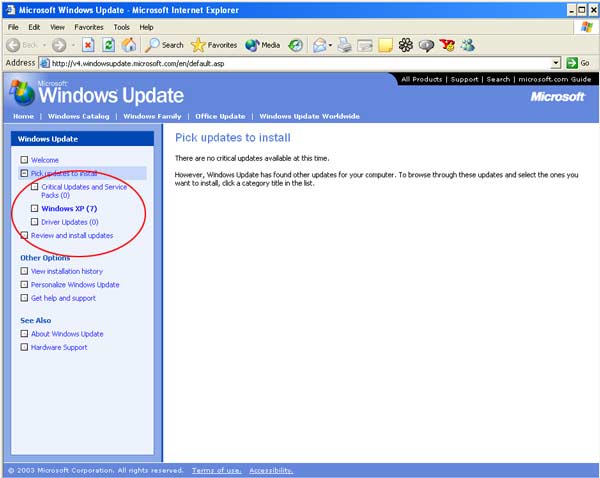Image resolution: width=600 pixels, height=478 pixels.
Task: Click the Go button
Action: [x=578, y=63]
